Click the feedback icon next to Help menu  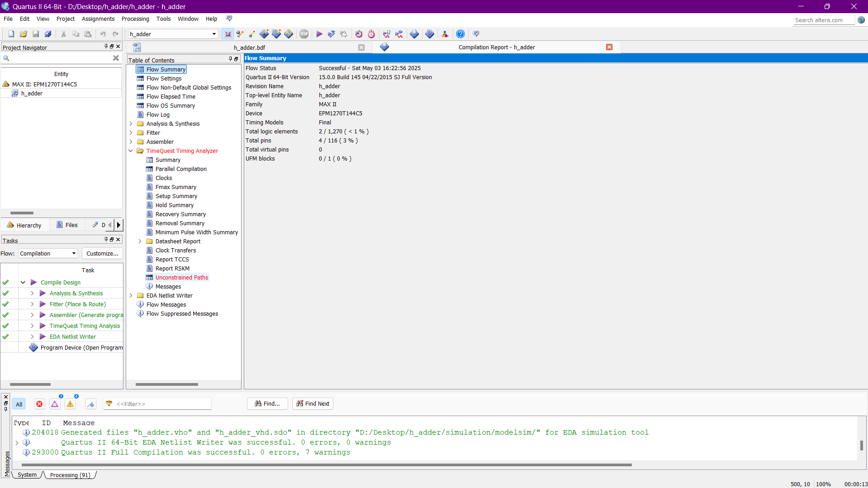229,19
